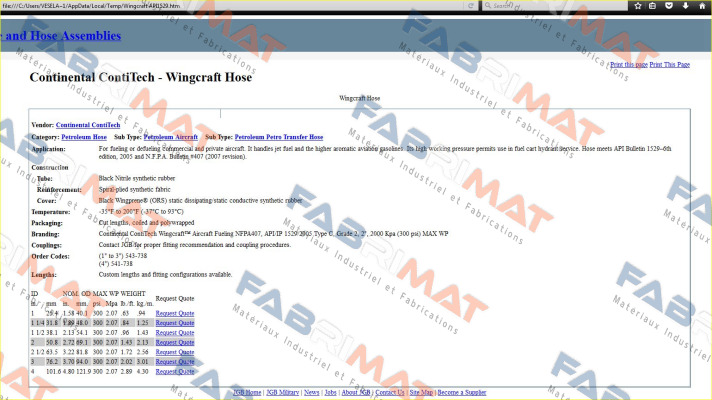The height and width of the screenshot is (400, 712).
Task: Click the '4.30' kg/m weight cell
Action: [143, 371]
